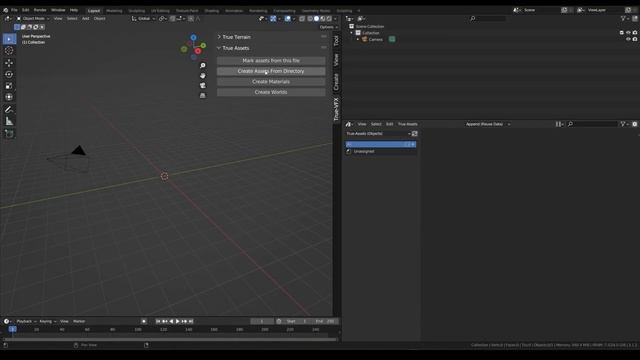Select the Measure tool
Screen dimensions: 640x360
pyautogui.click(x=9, y=121)
